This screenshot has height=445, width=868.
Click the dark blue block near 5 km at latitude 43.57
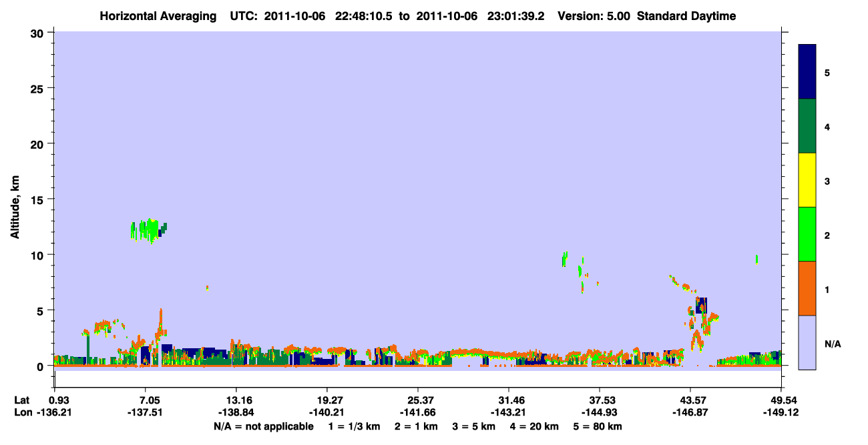pos(702,305)
